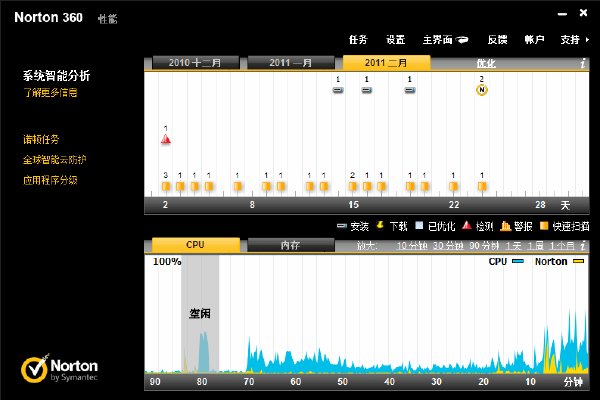Click the 优化 optimize link
This screenshot has height=400, width=600.
tap(486, 63)
